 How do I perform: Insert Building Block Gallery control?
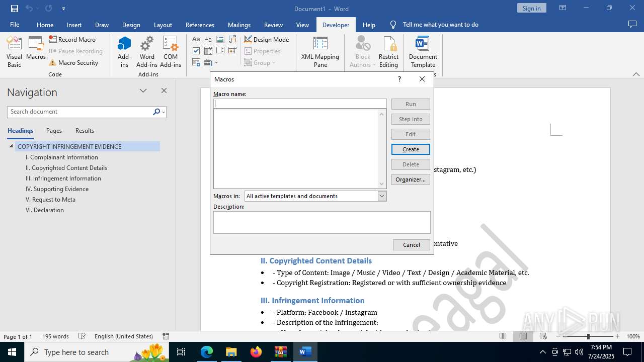coord(232,39)
